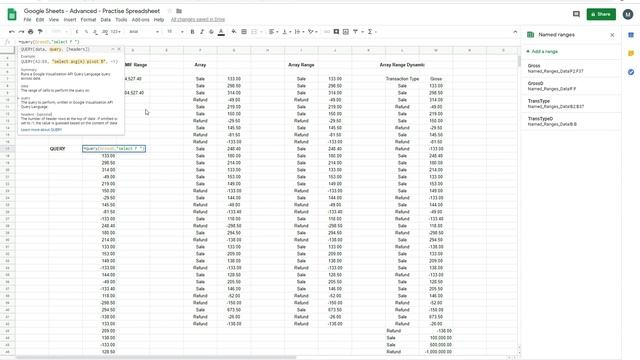Screen dimensions: 640x360
Task: Select the TransType named range
Action: tap(571, 104)
